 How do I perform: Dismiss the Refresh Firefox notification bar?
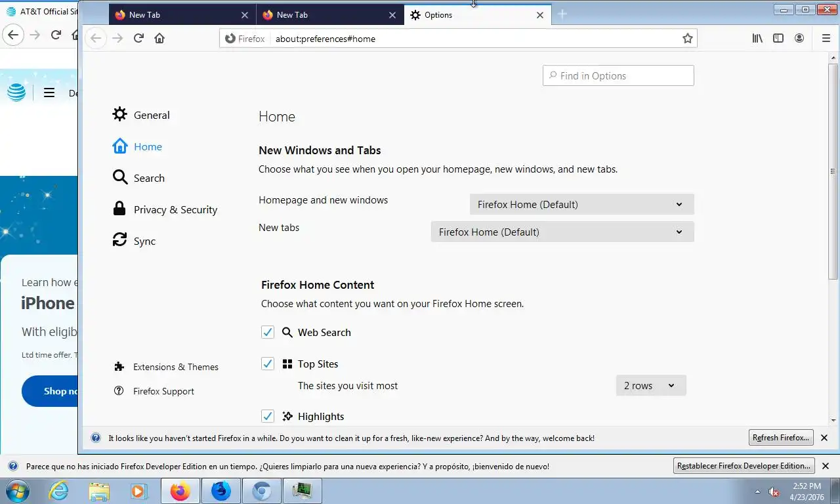tap(824, 438)
